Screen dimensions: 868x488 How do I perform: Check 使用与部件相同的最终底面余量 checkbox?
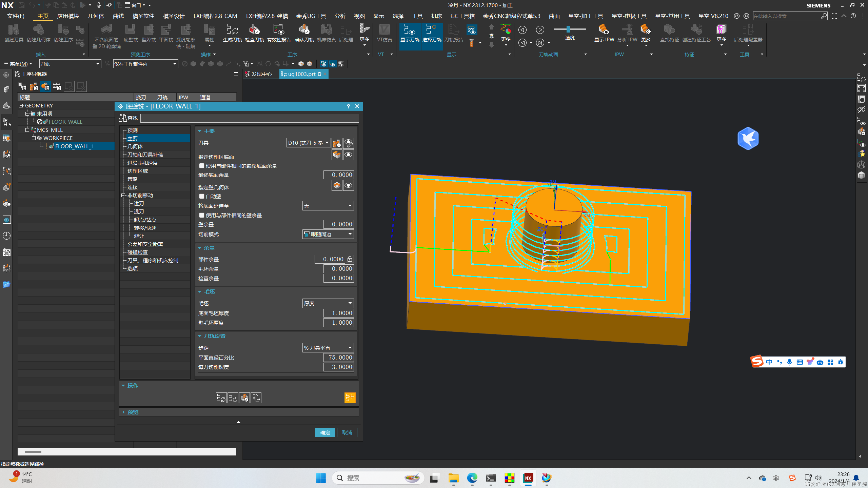pyautogui.click(x=202, y=166)
